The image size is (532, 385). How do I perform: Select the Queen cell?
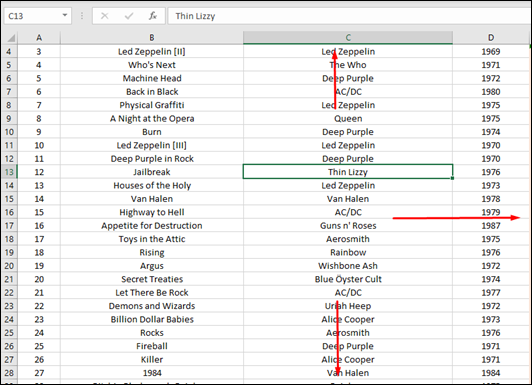(348, 118)
